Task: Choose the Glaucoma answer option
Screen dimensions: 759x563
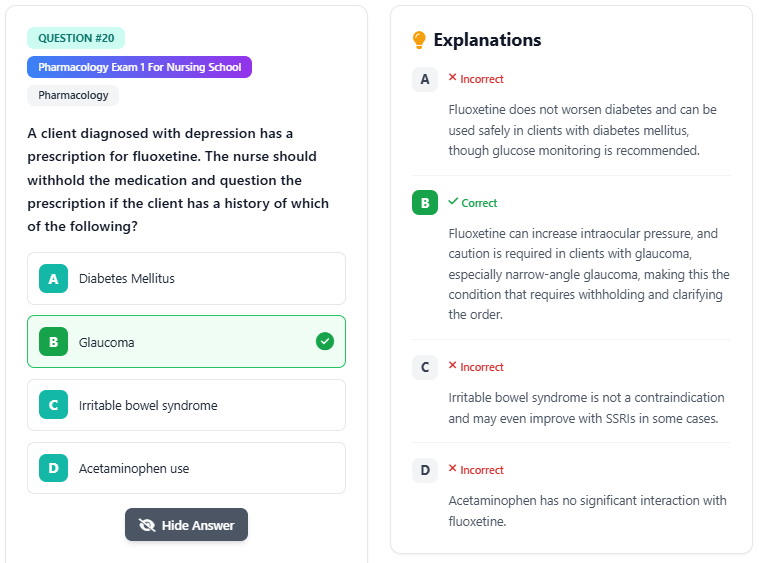Action: tap(186, 342)
